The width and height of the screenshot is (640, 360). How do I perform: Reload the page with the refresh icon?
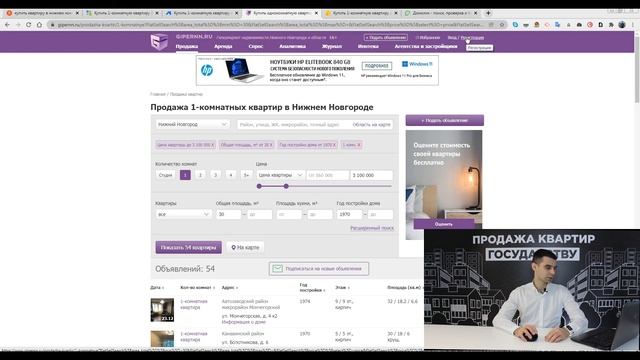(28, 25)
